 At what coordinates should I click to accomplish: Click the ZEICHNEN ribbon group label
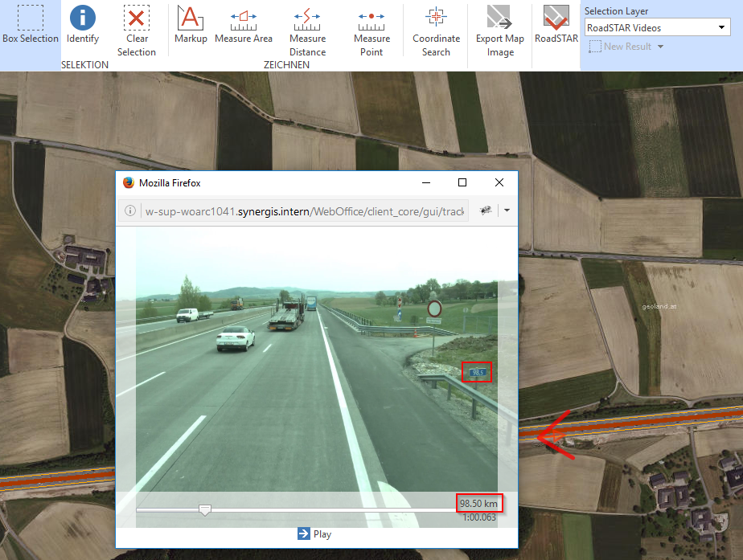[x=287, y=64]
